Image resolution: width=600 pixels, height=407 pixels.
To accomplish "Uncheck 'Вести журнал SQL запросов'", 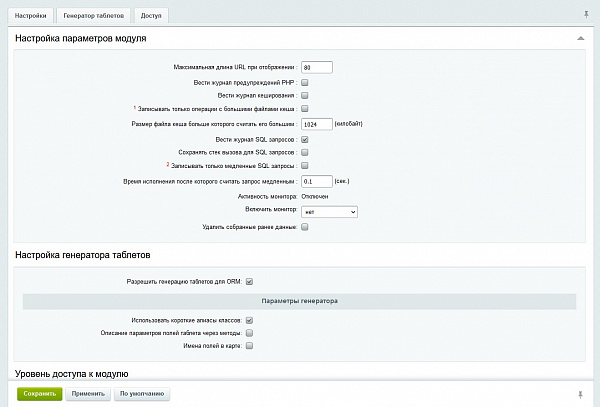I will tap(305, 139).
